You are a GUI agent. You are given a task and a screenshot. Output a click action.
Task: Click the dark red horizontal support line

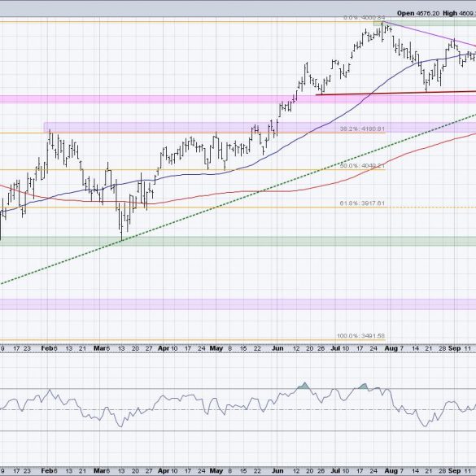[x=395, y=93]
